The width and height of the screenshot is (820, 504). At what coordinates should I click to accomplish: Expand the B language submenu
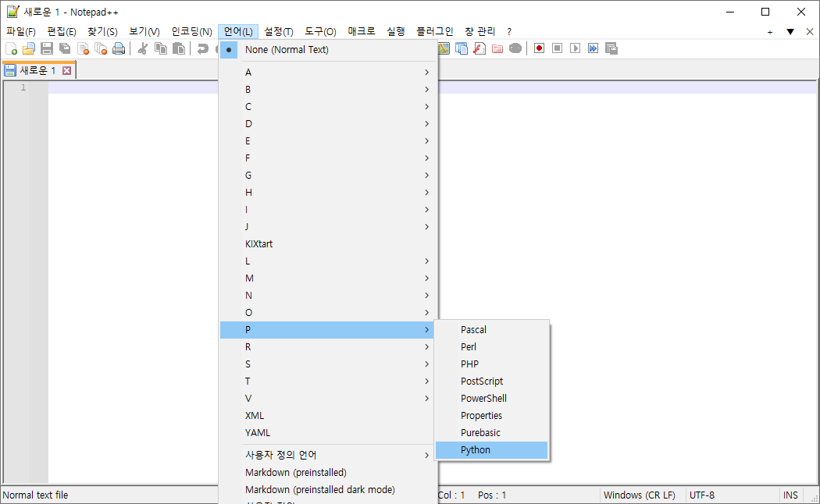329,89
